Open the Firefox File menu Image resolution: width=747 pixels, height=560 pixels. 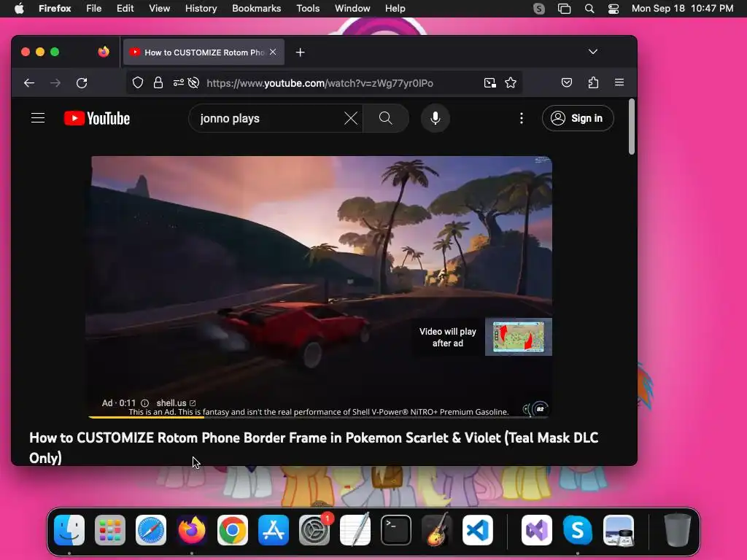point(94,9)
